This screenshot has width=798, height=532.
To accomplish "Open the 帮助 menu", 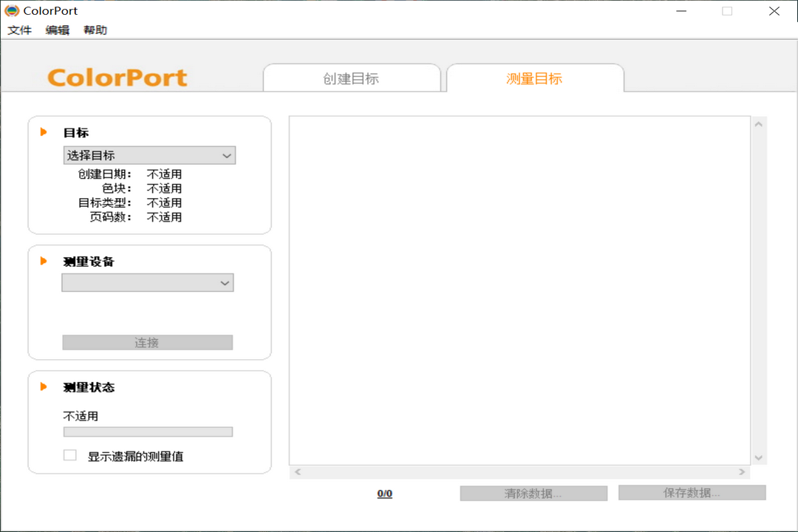I will pos(95,30).
